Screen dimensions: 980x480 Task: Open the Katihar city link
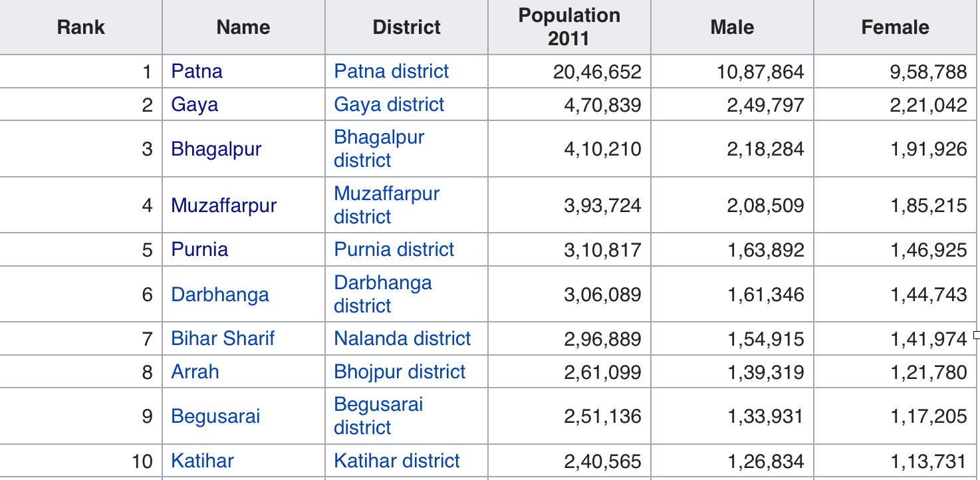click(x=202, y=461)
